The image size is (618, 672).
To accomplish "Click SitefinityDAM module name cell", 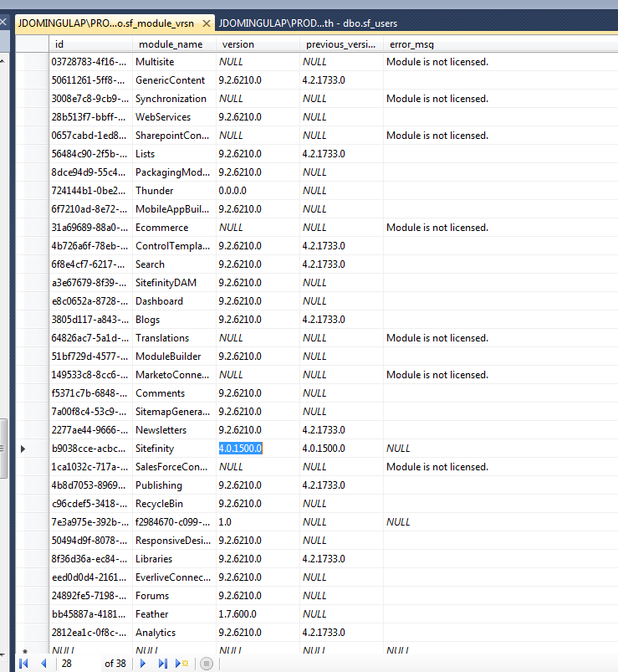I will [x=174, y=283].
